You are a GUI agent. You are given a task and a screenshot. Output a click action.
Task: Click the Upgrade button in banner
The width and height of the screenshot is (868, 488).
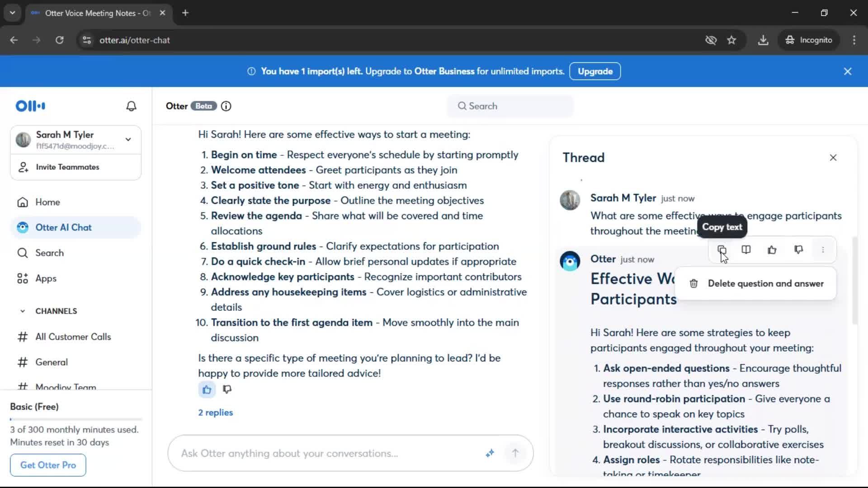595,71
